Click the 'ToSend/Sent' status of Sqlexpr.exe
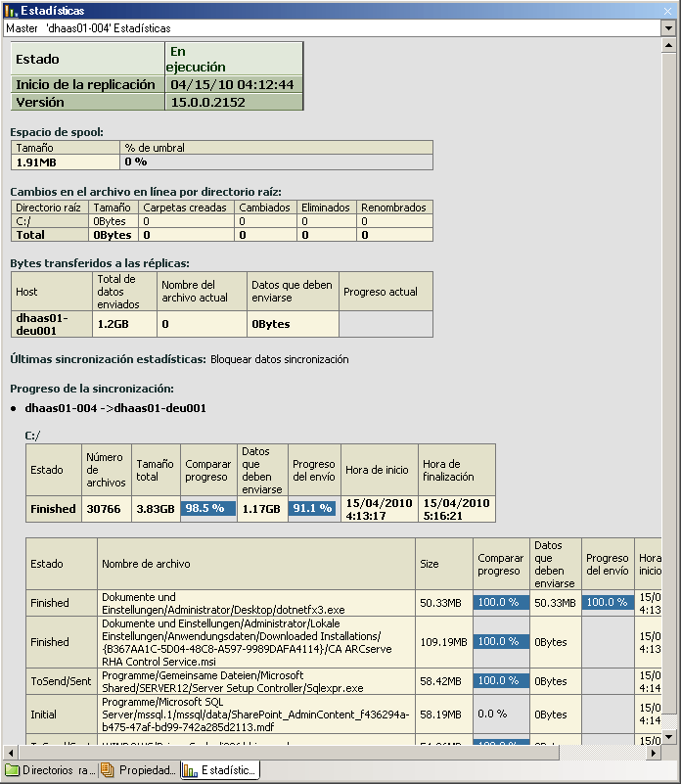Screen dimensions: 681x784 pos(61,681)
